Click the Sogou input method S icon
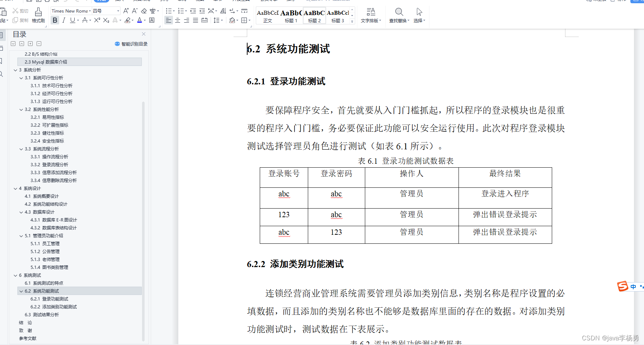644x345 pixels. (x=622, y=286)
